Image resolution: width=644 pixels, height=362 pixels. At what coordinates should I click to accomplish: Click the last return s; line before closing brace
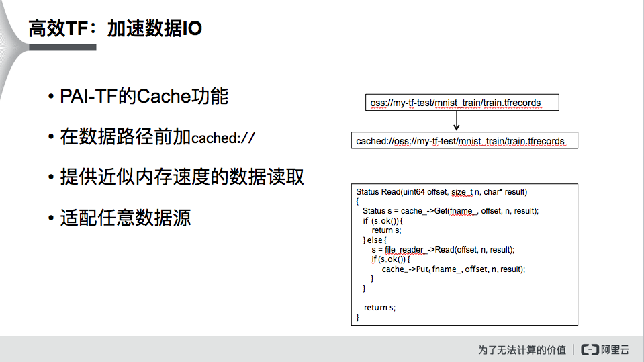click(x=379, y=308)
